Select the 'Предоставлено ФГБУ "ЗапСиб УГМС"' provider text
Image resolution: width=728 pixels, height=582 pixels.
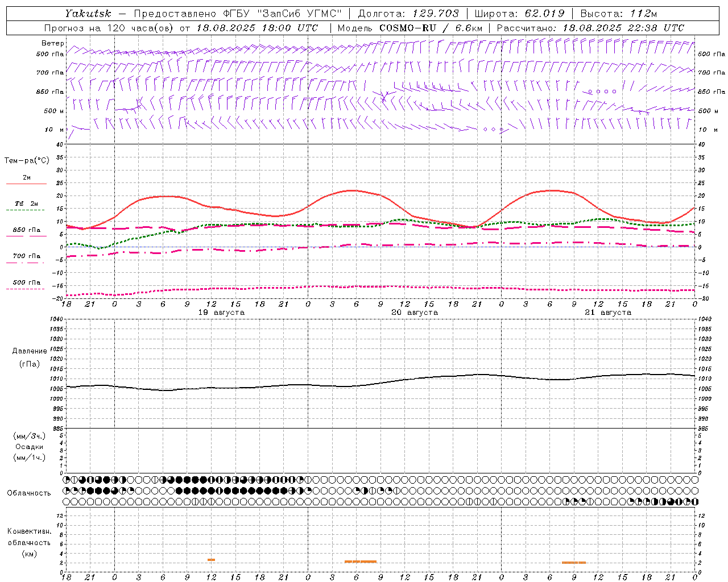click(x=238, y=14)
